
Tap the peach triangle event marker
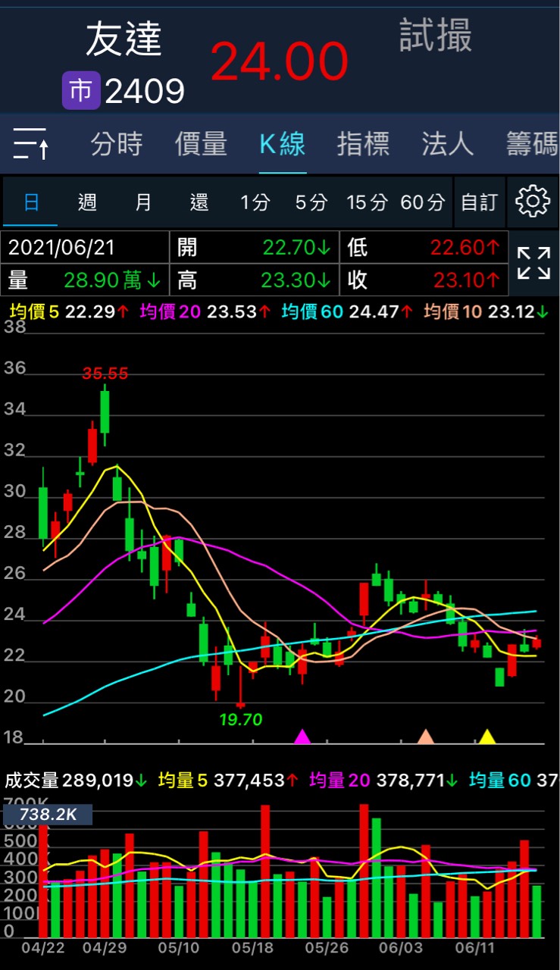pyautogui.click(x=426, y=737)
